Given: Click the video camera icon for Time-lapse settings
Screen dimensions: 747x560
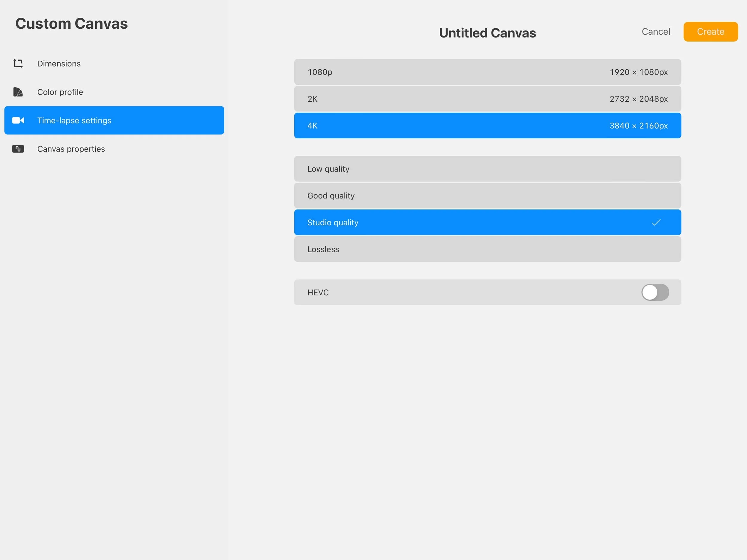Looking at the screenshot, I should 18,120.
